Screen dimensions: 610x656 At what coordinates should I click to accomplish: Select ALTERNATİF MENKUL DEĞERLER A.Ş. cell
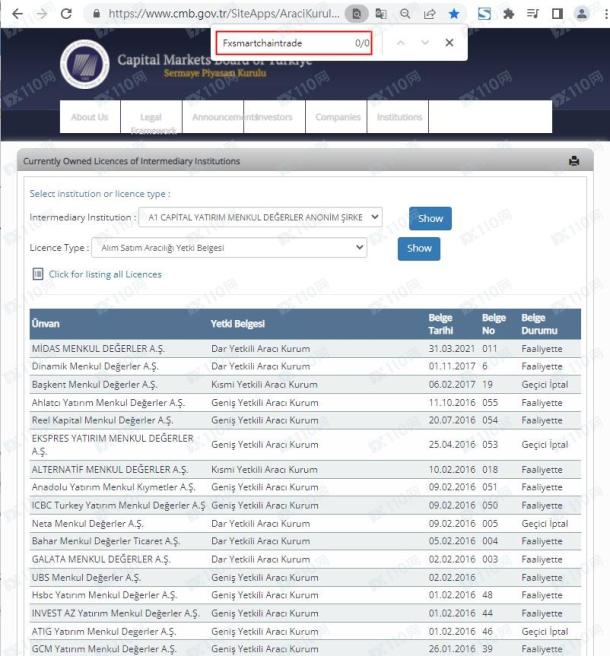pos(110,469)
